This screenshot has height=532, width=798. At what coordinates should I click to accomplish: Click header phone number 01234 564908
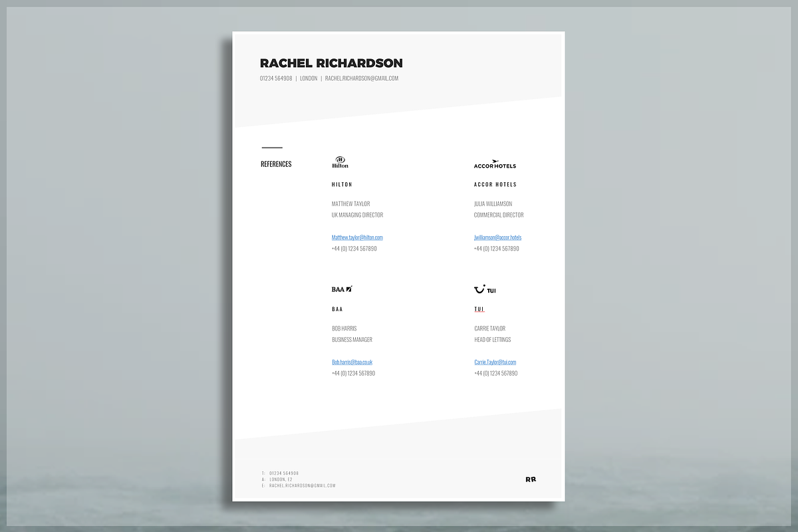point(276,78)
